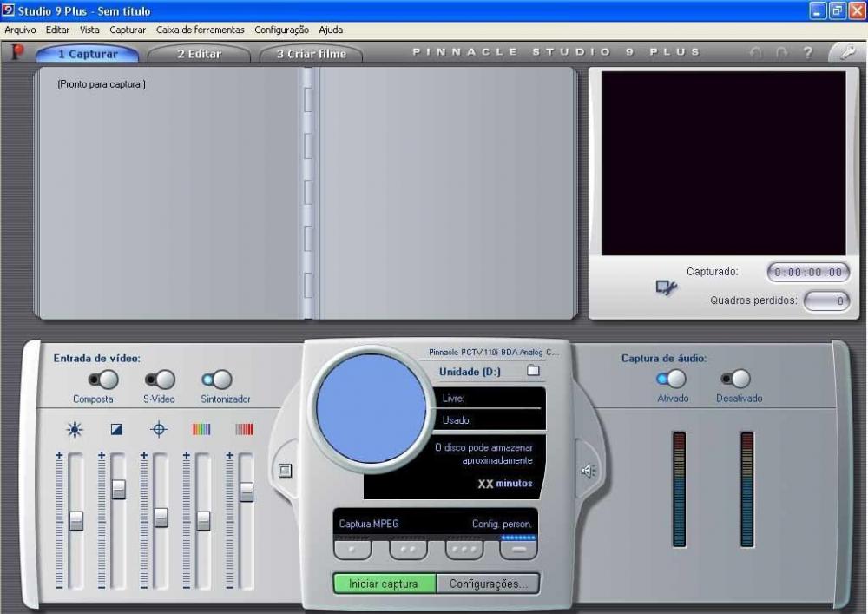Click the Configurações... button
Screen dimensions: 868x614
(x=488, y=584)
